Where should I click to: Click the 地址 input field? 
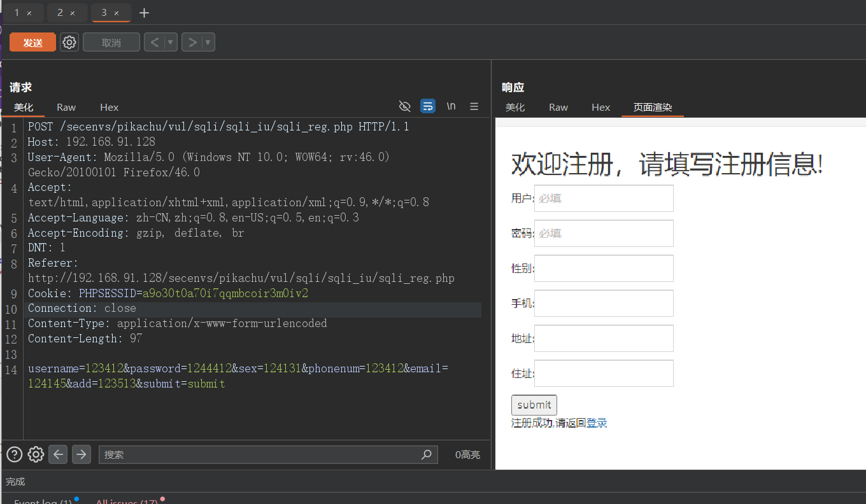[x=604, y=339]
